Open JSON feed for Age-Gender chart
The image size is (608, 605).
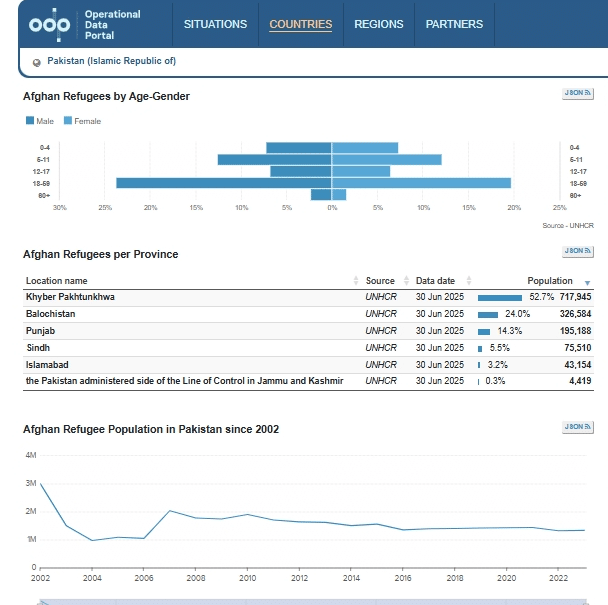coord(577,93)
